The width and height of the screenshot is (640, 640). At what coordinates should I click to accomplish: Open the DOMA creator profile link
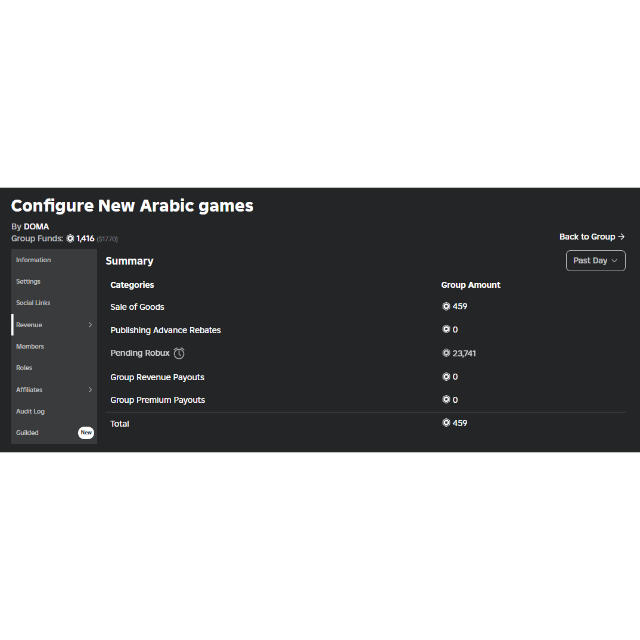tap(36, 227)
